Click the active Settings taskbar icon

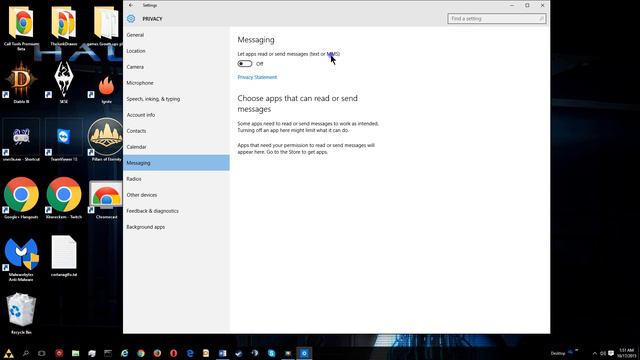(x=304, y=353)
